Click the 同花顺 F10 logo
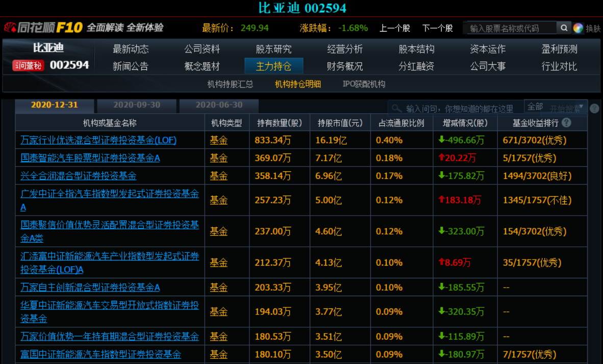 pos(43,28)
